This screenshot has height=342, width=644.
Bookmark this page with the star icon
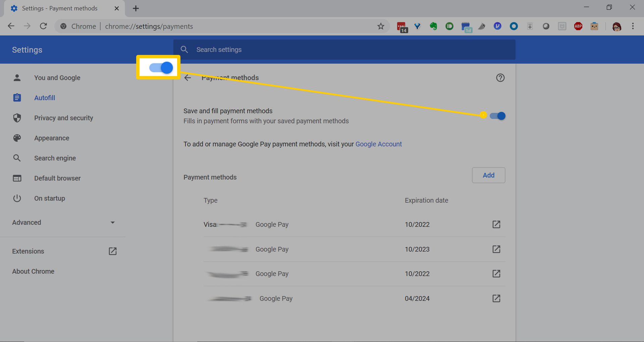click(x=381, y=26)
